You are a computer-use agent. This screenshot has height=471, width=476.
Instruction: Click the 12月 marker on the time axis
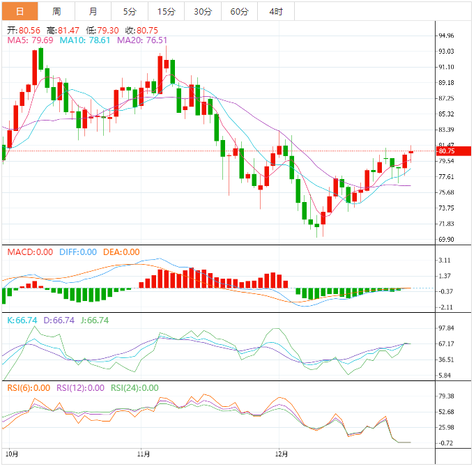(281, 453)
